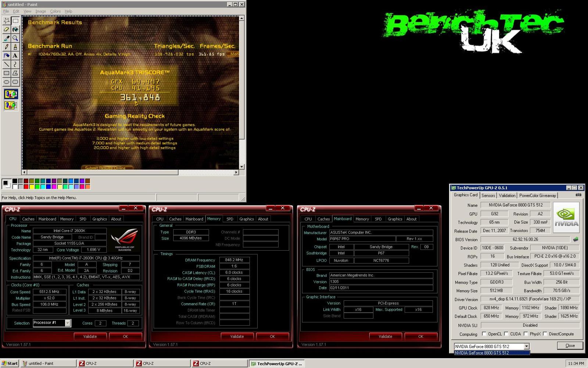
Task: Click the GPU-Z screenshot camera icon
Action: 578,195
